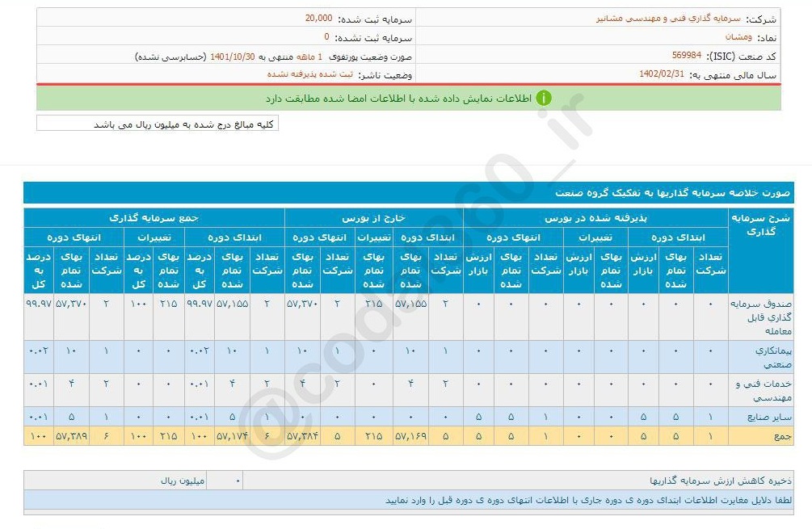Click the شرح سرمایه گذاری column header
The image size is (812, 529).
point(760,225)
